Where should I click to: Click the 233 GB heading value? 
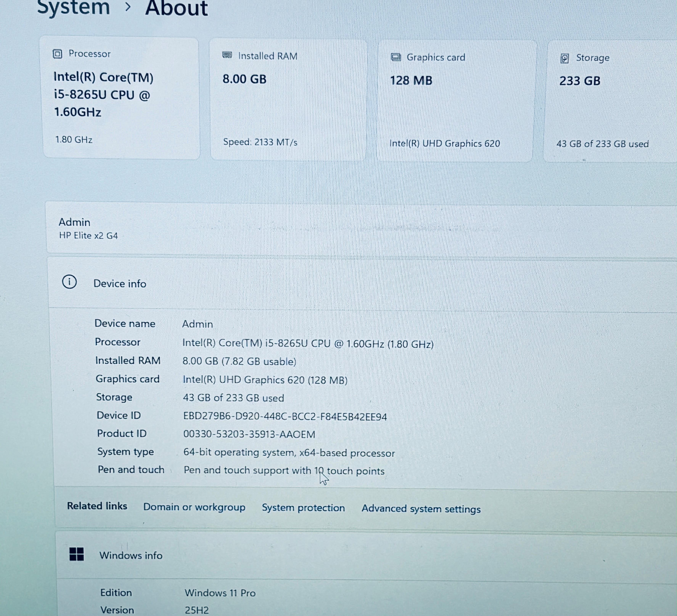(x=580, y=81)
